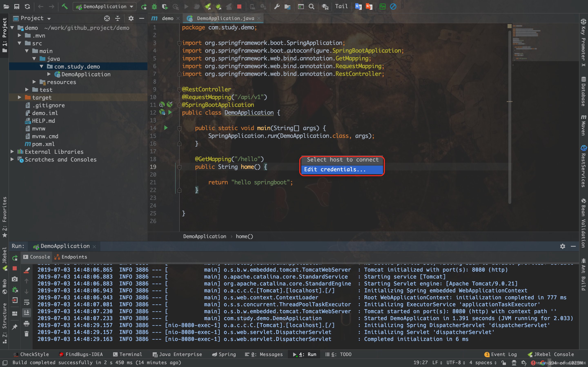Click the Rerun DemoApplication icon in Run panel
Image resolution: width=588 pixels, height=367 pixels.
[15, 258]
